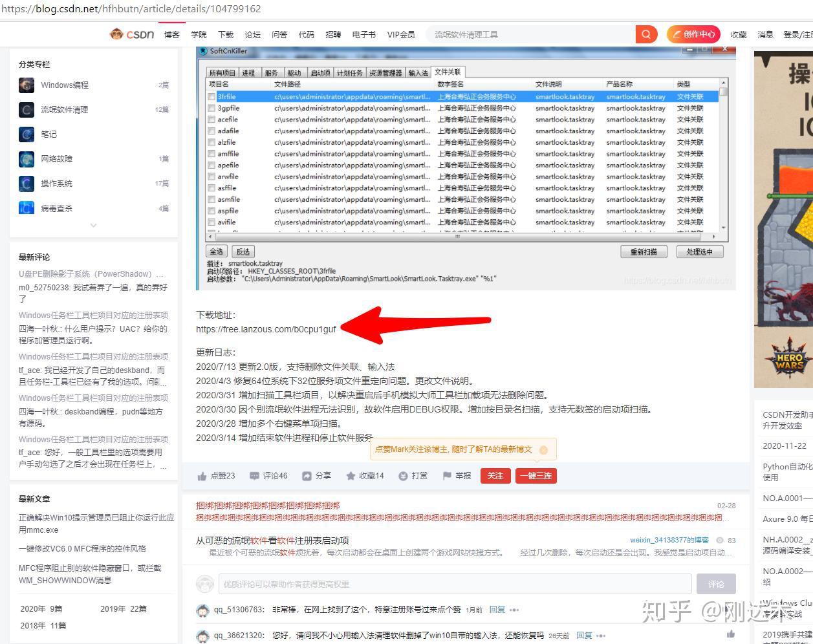This screenshot has width=813, height=644.
Task: Focus the comment input box
Action: [455, 584]
